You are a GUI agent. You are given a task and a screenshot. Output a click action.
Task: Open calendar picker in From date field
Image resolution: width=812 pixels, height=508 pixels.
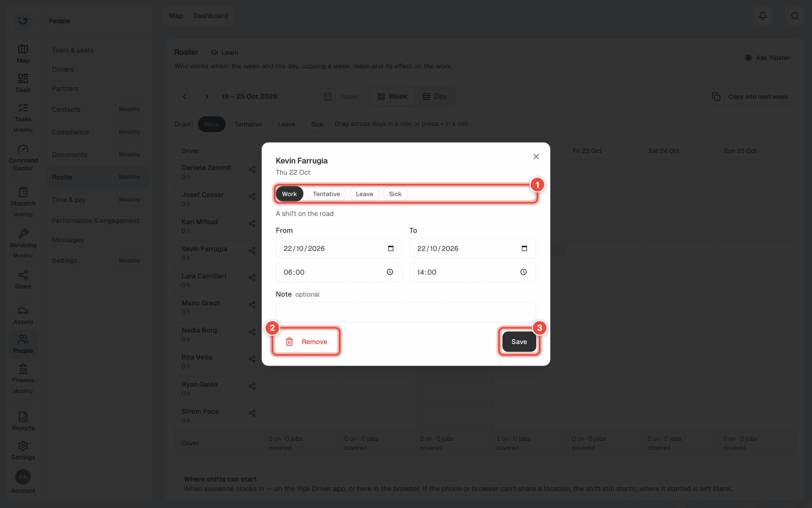coord(390,248)
